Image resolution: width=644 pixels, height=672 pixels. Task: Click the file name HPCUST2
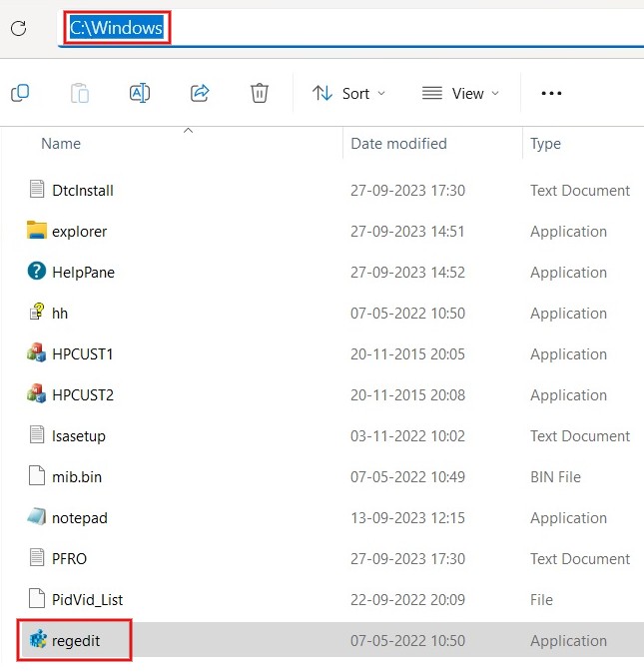(83, 395)
